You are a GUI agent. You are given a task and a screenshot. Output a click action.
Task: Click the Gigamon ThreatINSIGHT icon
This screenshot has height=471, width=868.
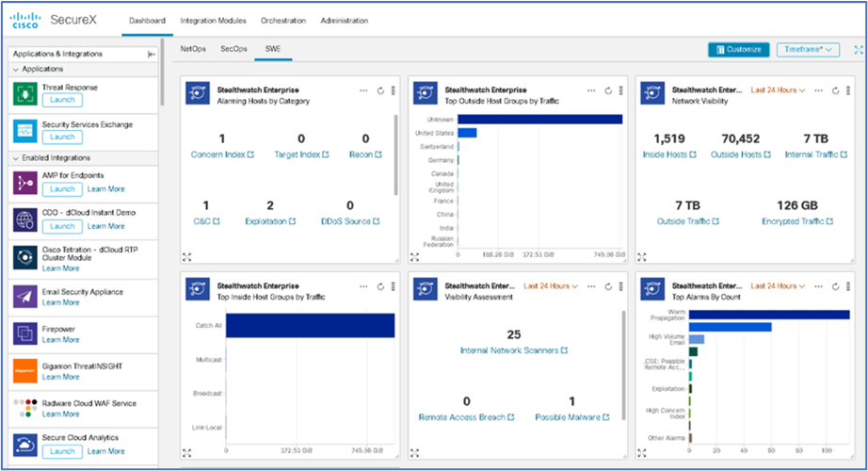pyautogui.click(x=24, y=371)
